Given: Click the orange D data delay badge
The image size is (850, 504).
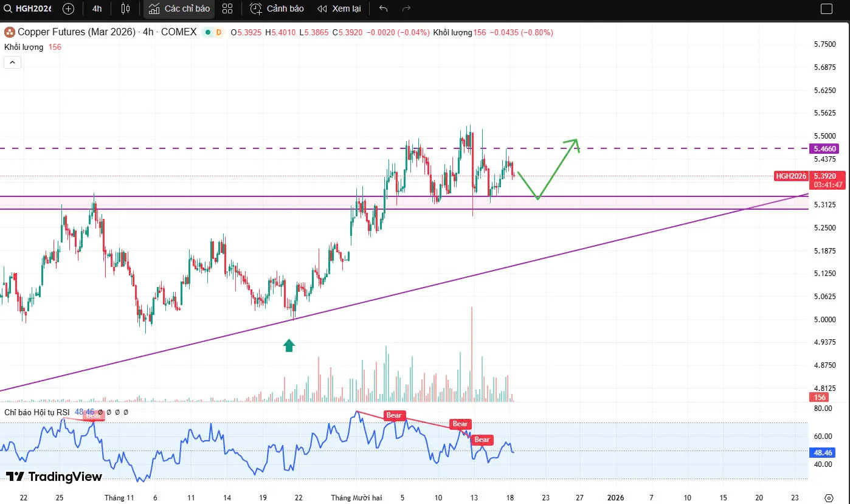Looking at the screenshot, I should tap(219, 32).
